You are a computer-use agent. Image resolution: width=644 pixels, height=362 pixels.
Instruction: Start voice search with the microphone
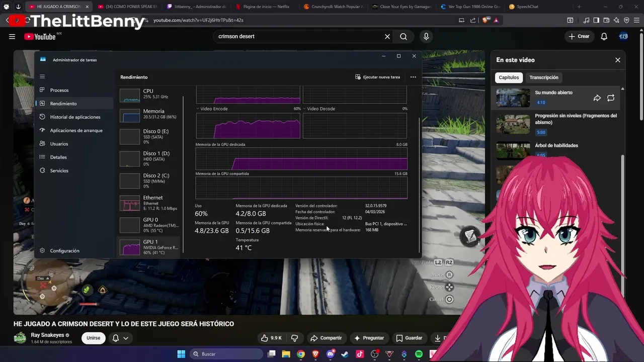tap(426, 36)
